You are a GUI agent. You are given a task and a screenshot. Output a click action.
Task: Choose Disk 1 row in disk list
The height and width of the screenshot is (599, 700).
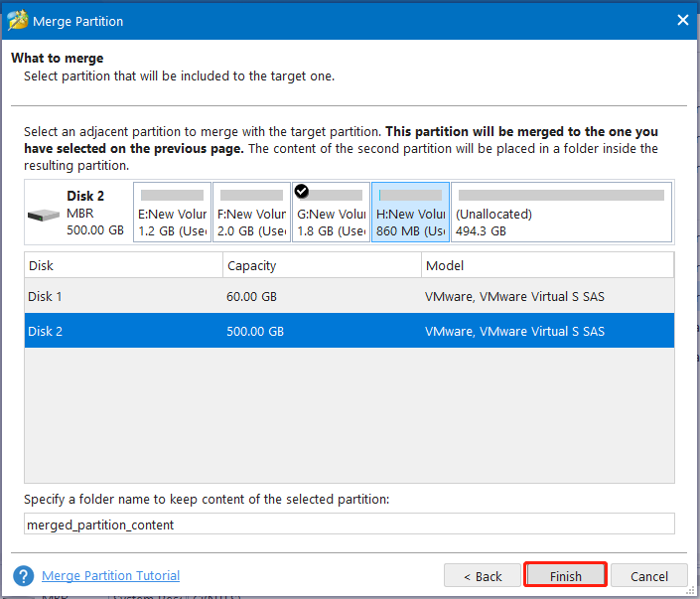350,296
